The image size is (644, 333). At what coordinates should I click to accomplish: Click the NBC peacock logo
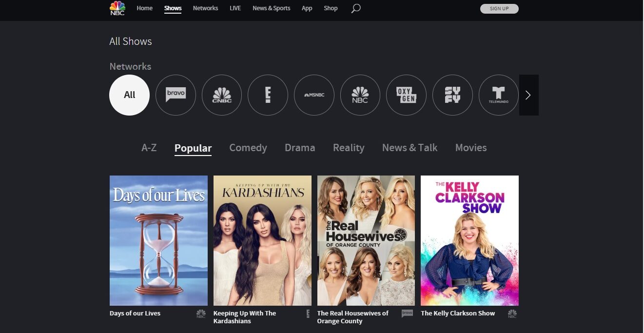(117, 8)
